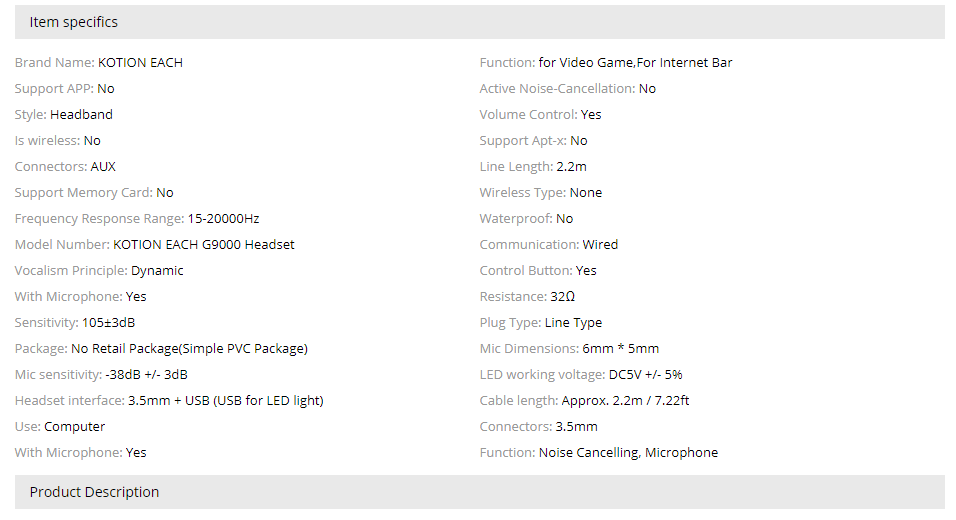Select the Model Number G9000 Headset text
This screenshot has height=520, width=956.
(x=204, y=245)
